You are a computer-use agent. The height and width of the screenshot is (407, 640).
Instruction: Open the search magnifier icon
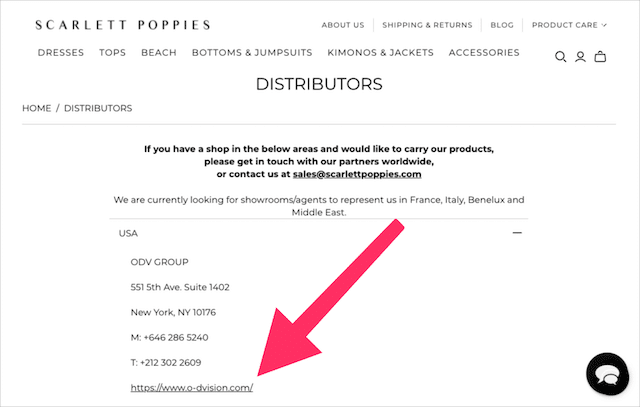click(x=560, y=57)
